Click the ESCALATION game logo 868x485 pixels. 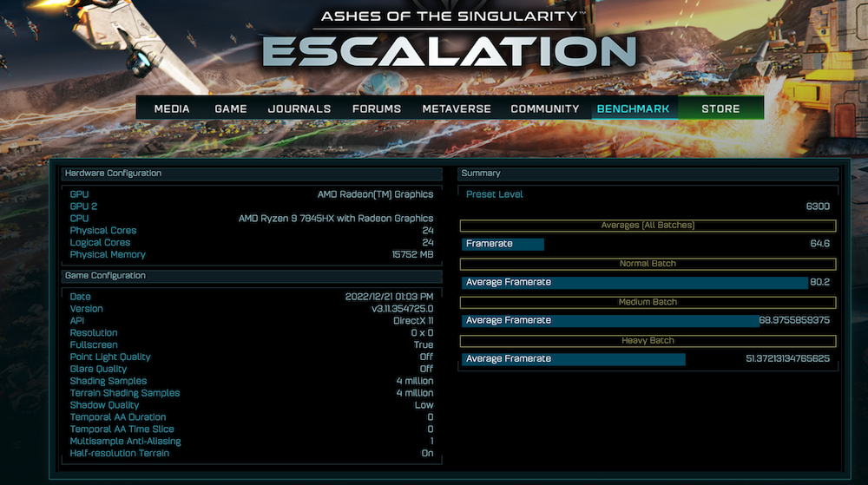point(449,52)
